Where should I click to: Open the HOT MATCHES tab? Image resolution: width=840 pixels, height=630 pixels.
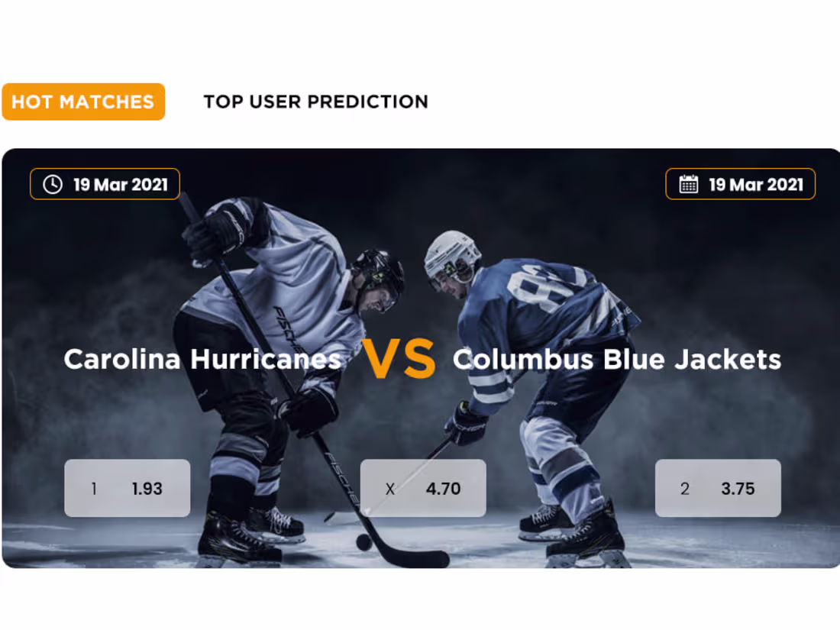coord(83,102)
